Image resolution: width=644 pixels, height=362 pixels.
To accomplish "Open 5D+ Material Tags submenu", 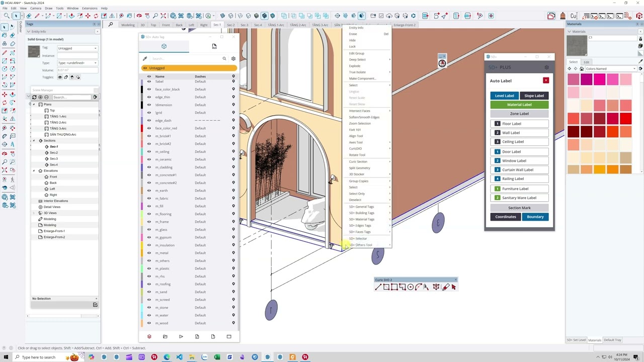I will tap(366, 219).
